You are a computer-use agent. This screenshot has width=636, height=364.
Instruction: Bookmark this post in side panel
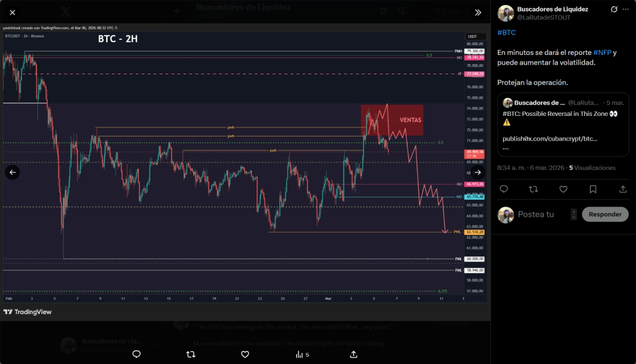point(593,189)
